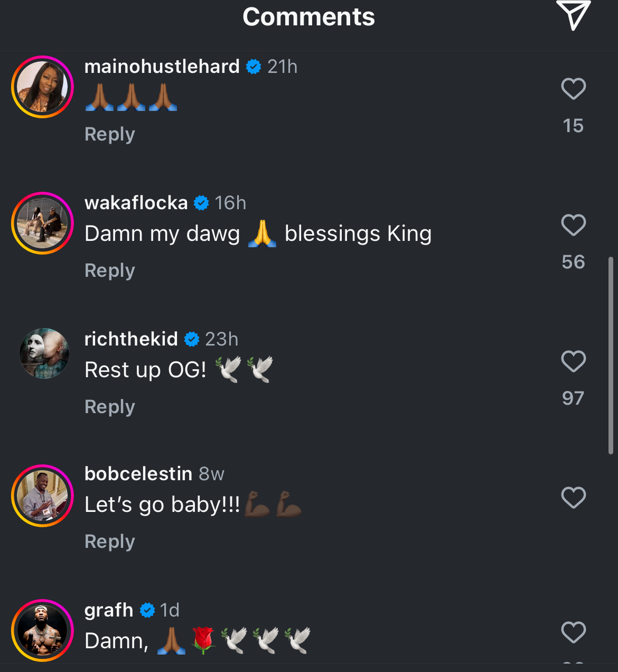Reply to bobcelestin's comment

click(110, 542)
